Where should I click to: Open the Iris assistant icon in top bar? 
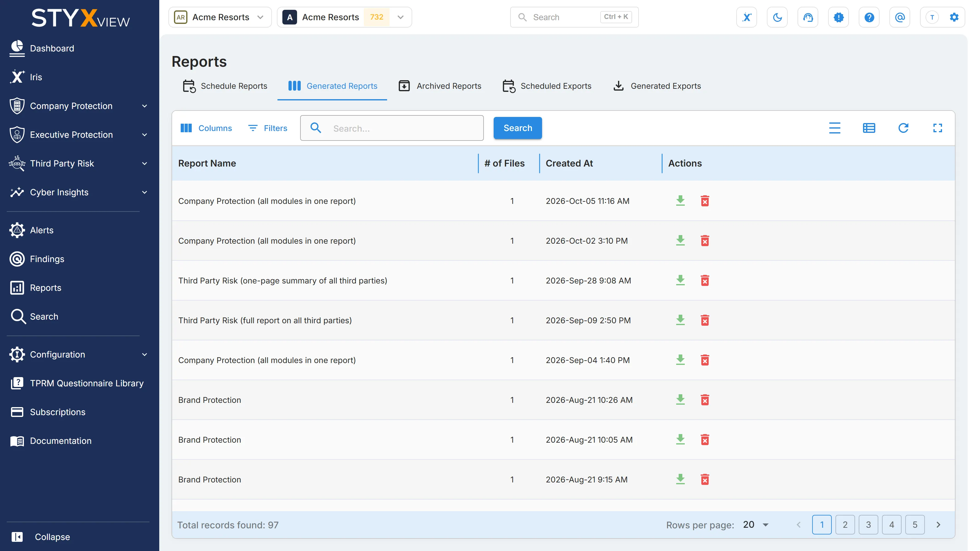tap(746, 17)
